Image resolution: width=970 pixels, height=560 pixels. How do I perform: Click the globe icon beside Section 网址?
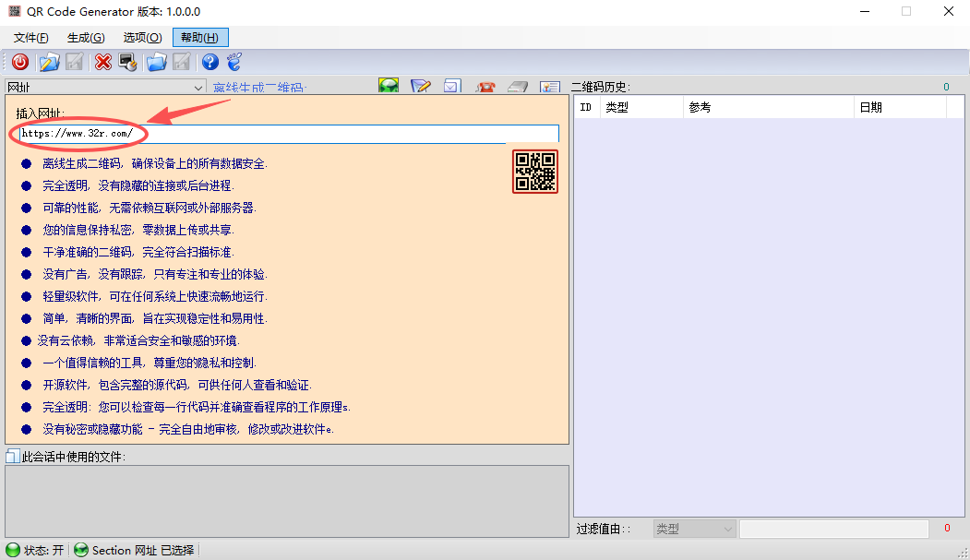click(x=81, y=550)
